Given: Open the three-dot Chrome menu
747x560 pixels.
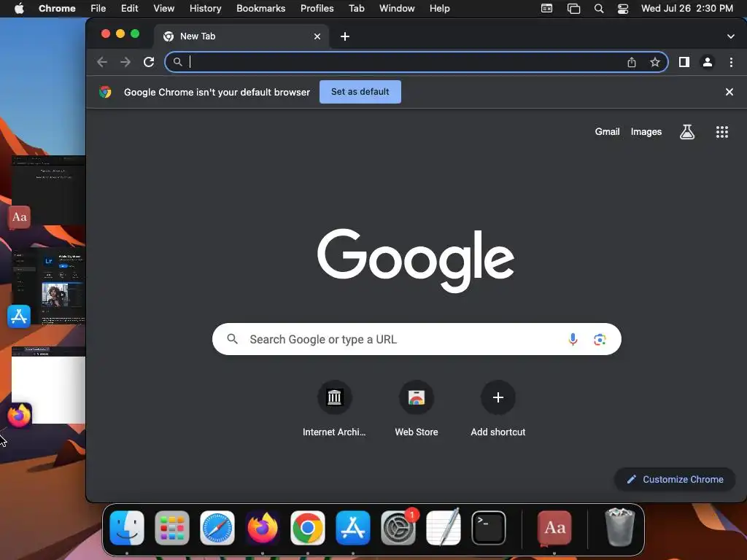Looking at the screenshot, I should pyautogui.click(x=731, y=62).
